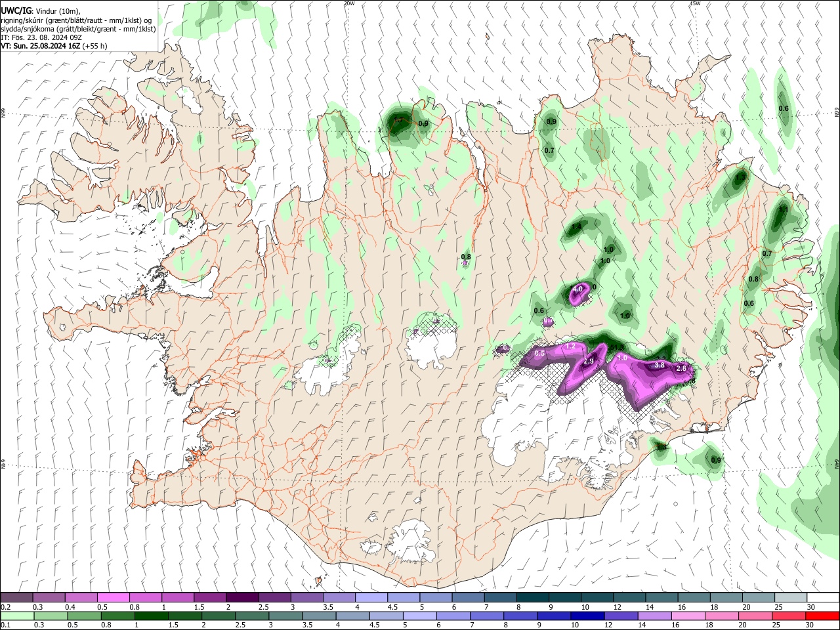Click the '1.3' rain value in the northeast
The width and height of the screenshot is (840, 630).
pos(741,177)
